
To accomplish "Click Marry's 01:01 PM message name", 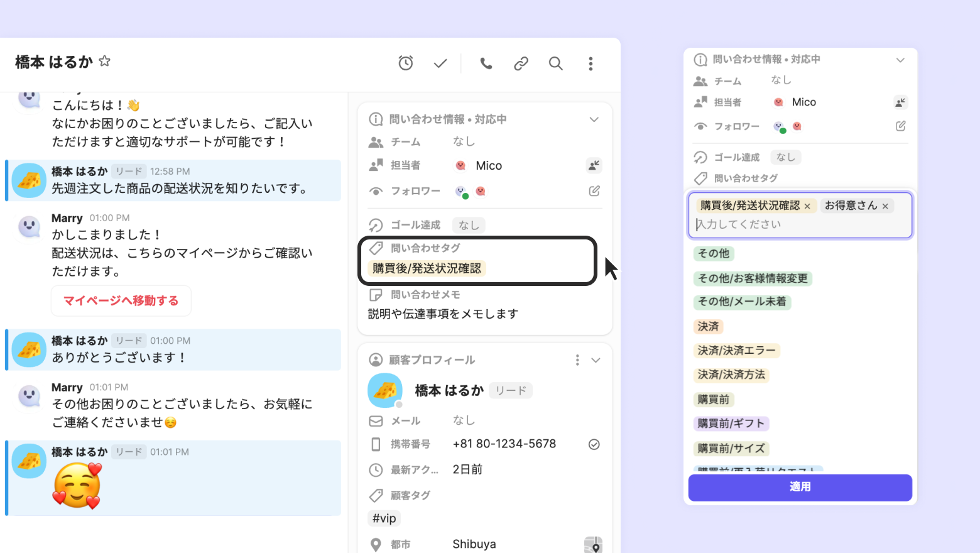I will (67, 388).
